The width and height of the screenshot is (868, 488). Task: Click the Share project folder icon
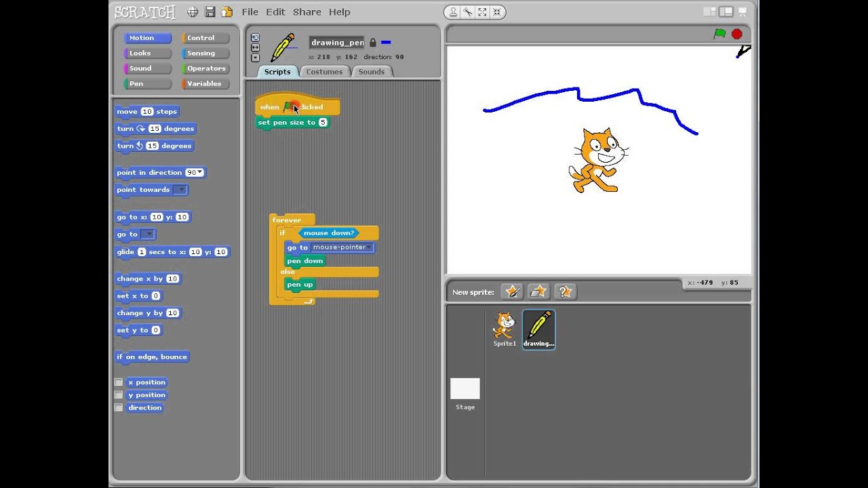point(227,12)
